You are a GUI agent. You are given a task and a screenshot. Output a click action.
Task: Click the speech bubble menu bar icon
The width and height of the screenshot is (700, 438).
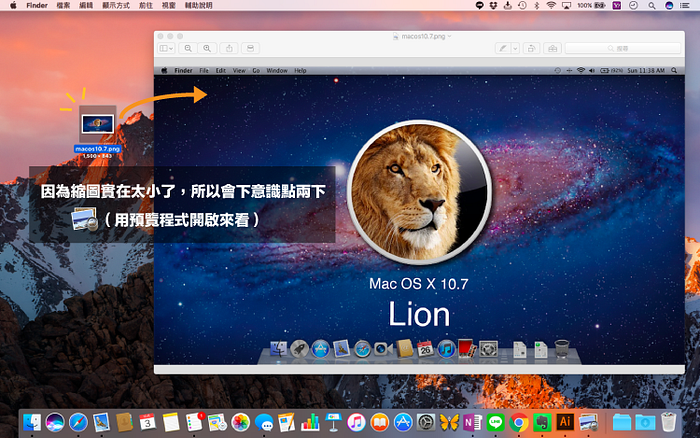click(x=479, y=5)
